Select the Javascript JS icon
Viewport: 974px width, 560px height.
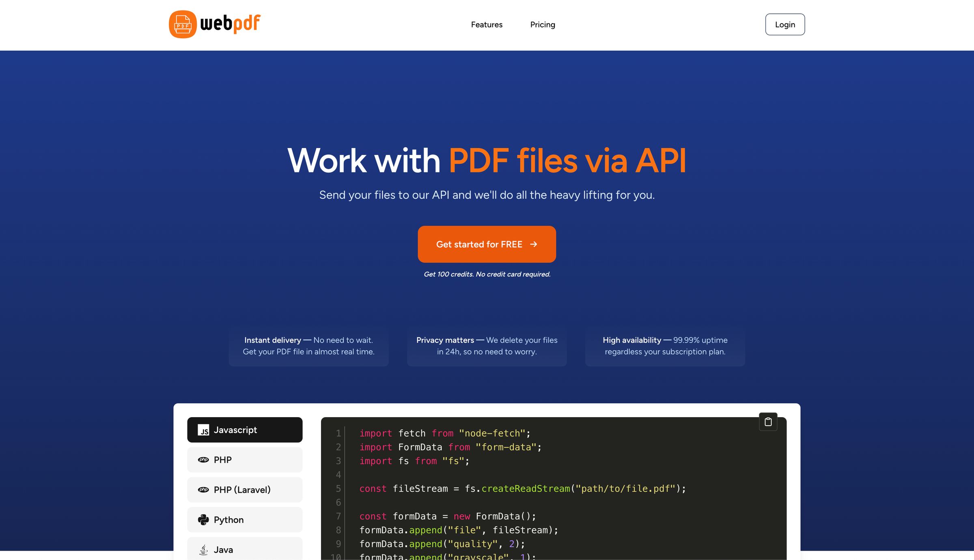[204, 430]
